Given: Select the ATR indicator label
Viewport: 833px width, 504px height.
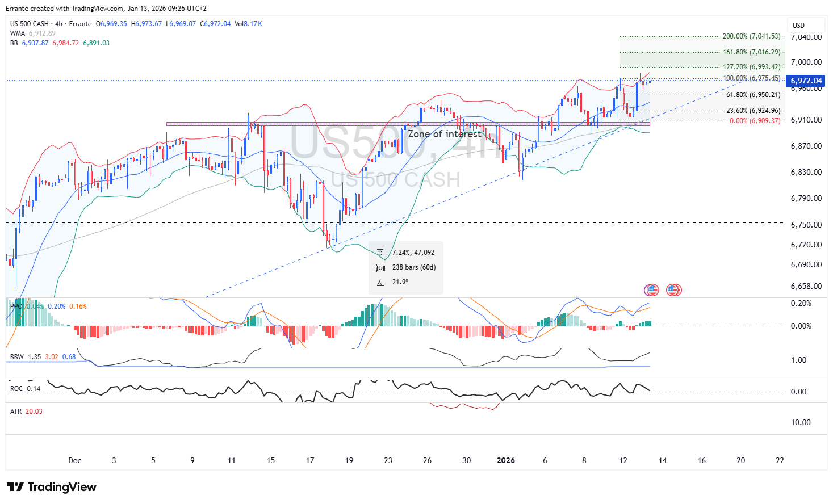Looking at the screenshot, I should [16, 411].
